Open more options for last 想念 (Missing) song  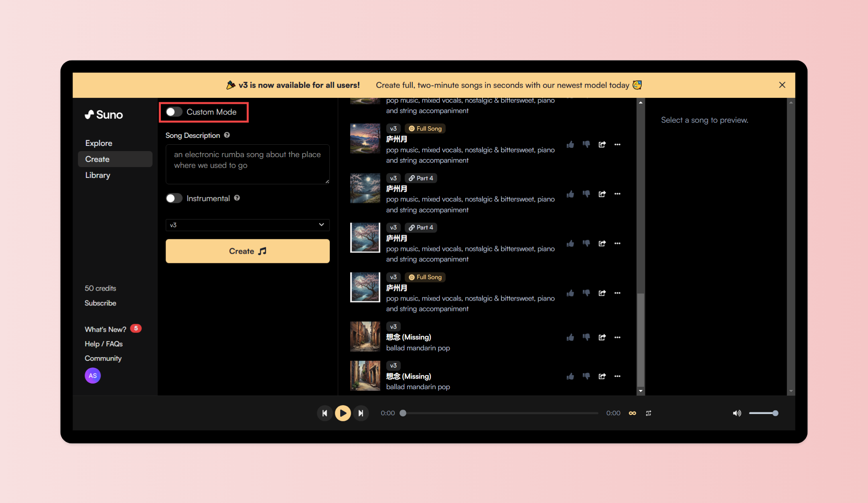(x=617, y=376)
